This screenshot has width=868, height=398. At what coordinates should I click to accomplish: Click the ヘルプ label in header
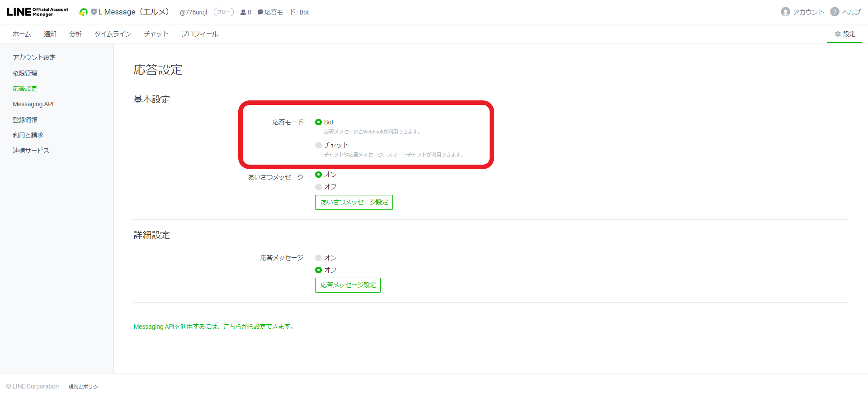click(851, 12)
